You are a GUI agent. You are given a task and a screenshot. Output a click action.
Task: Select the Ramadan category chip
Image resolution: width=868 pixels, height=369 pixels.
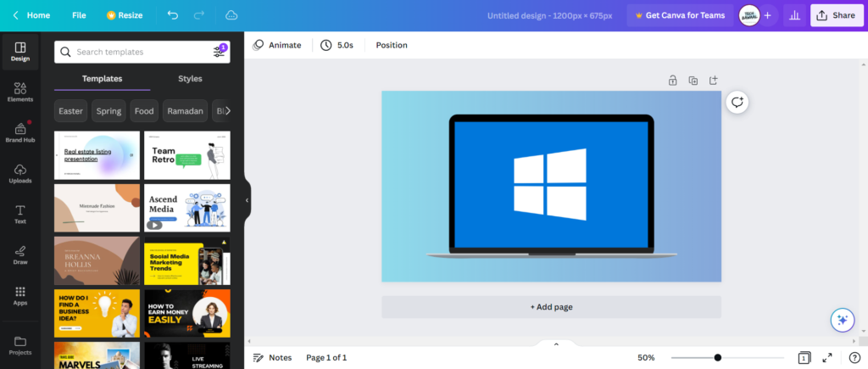click(186, 111)
